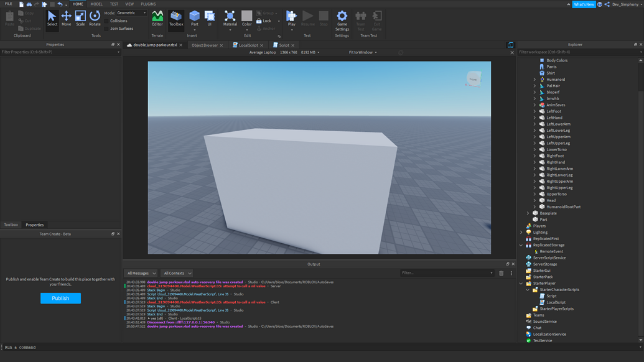Screen dimensions: 644x362
Task: Open the UI insert tool
Action: click(x=210, y=19)
